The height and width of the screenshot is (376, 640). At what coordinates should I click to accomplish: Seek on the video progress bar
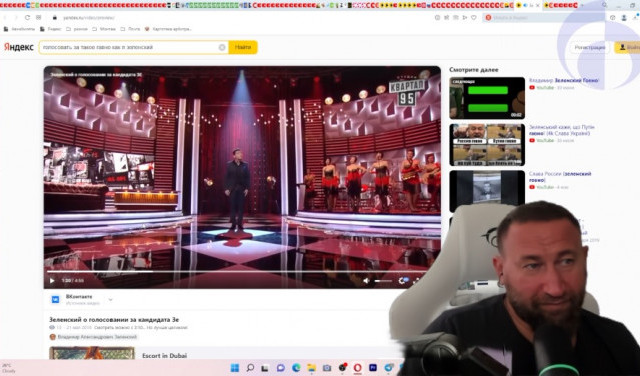[236, 271]
